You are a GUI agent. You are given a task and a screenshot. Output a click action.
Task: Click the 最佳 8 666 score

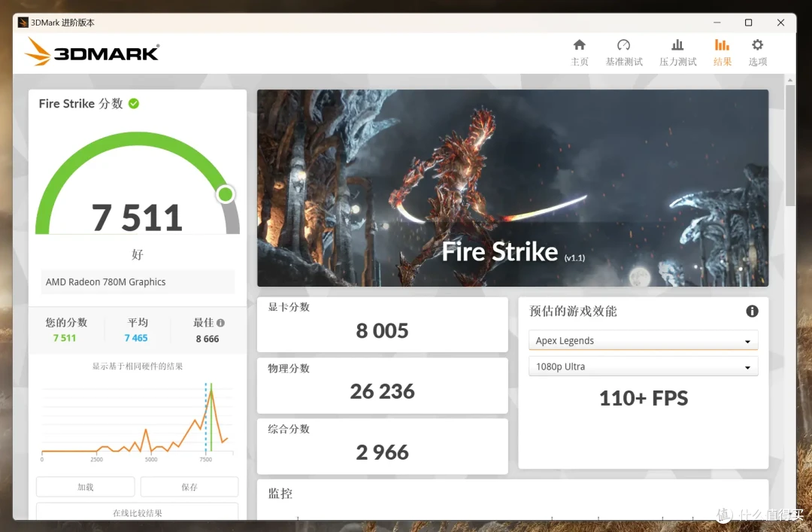(208, 339)
